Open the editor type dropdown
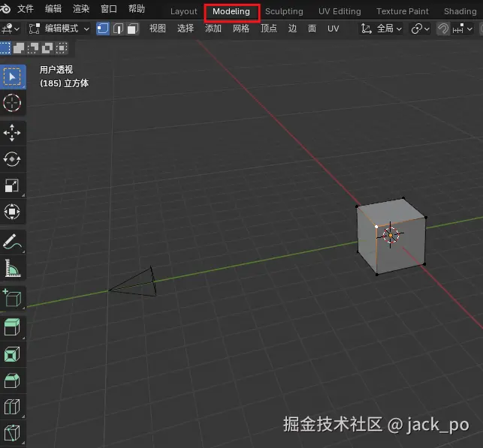 (11, 29)
